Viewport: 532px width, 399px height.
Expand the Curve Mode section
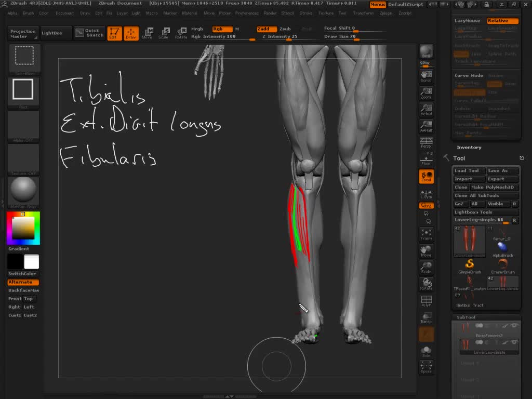pos(469,75)
